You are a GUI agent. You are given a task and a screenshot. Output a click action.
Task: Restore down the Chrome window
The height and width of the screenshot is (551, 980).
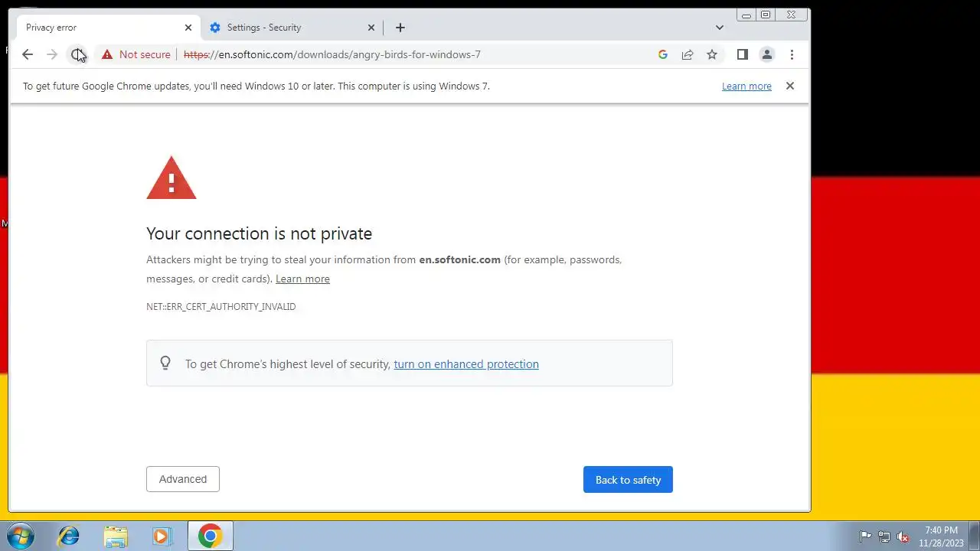click(x=766, y=15)
